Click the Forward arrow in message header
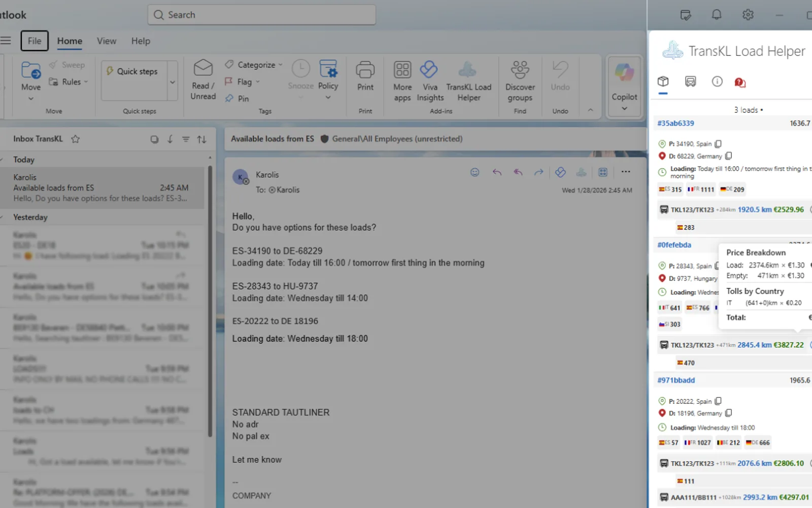Image resolution: width=812 pixels, height=508 pixels. click(x=538, y=172)
